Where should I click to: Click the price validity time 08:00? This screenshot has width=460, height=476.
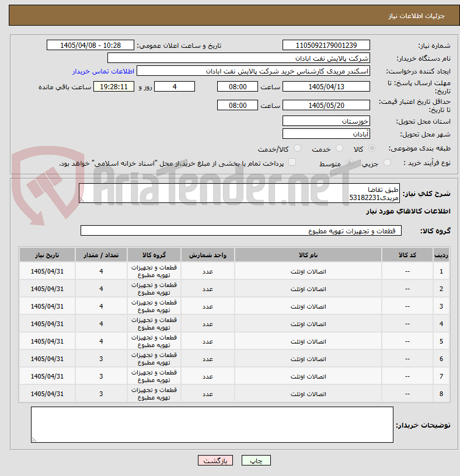click(237, 106)
